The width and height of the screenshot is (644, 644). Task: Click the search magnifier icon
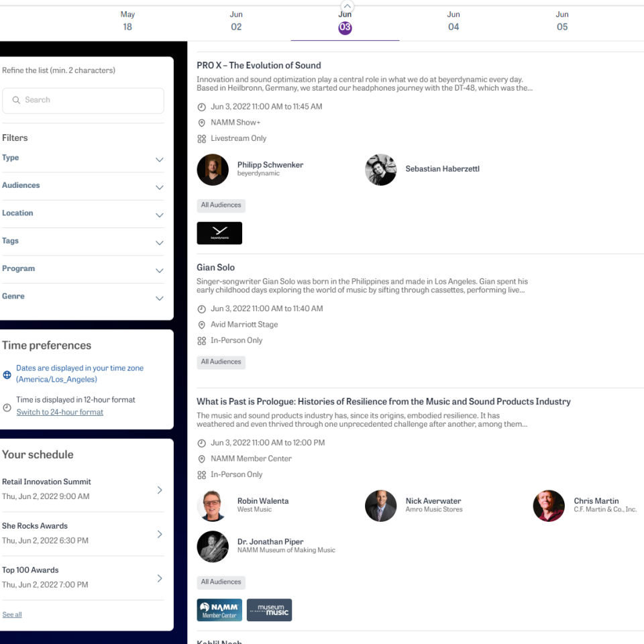click(16, 100)
